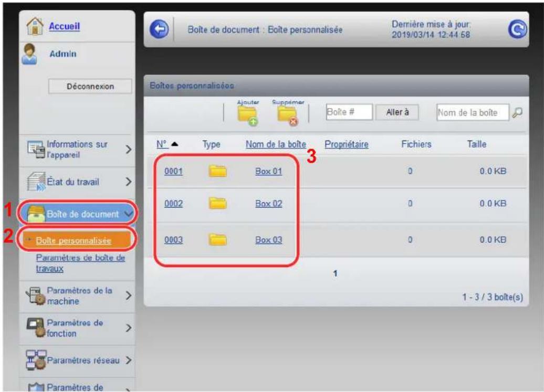The image size is (544, 392).
Task: Click the Supprimer delete-folder icon
Action: tap(288, 114)
